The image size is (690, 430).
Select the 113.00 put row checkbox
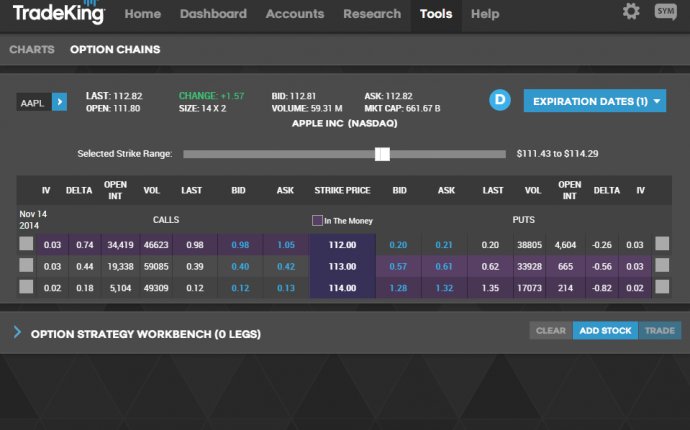(x=662, y=265)
